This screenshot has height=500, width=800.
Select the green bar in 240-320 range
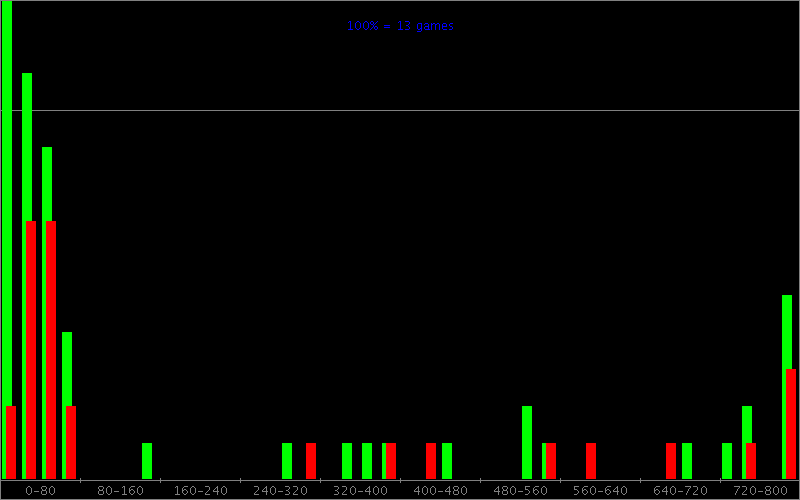[287, 461]
